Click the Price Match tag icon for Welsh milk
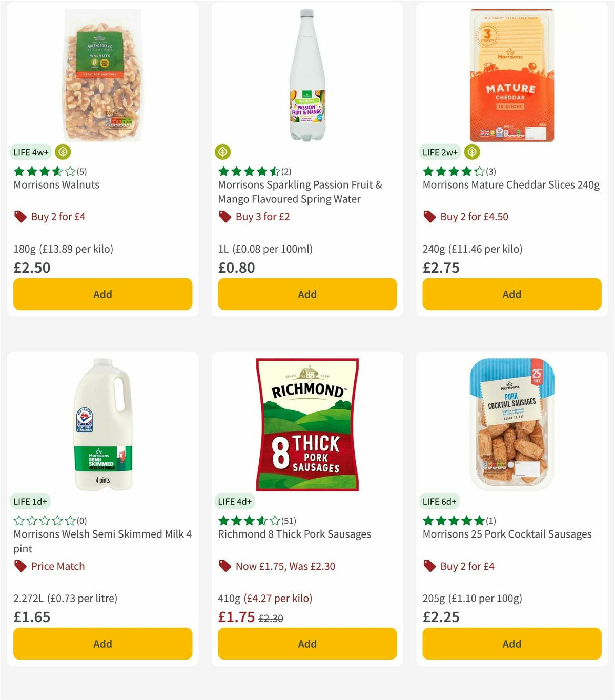 (x=19, y=566)
